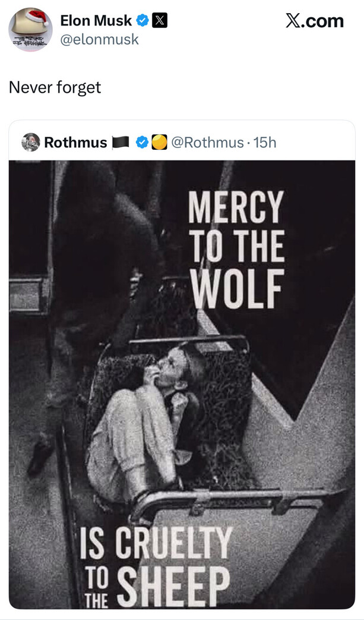The image size is (364, 620).
Task: Open Elon Musk's profile picture
Action: [x=30, y=30]
